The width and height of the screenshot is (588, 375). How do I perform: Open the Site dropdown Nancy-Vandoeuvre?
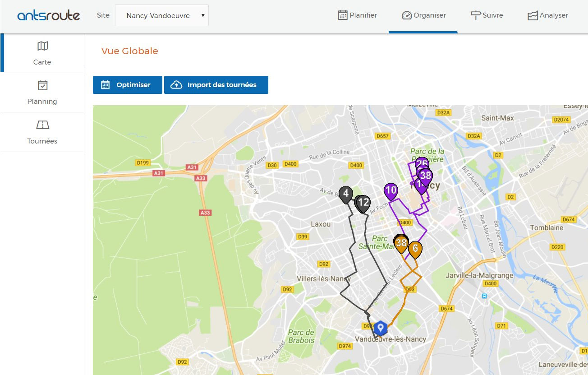pyautogui.click(x=162, y=16)
